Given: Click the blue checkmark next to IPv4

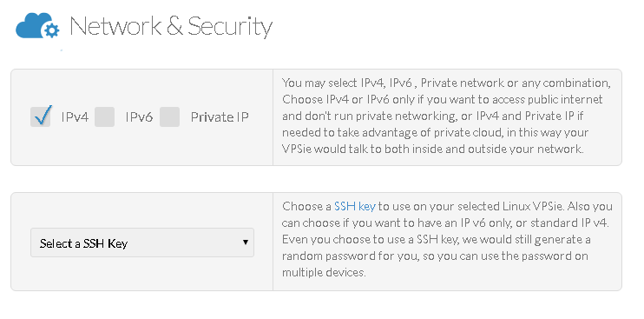Looking at the screenshot, I should click(43, 115).
